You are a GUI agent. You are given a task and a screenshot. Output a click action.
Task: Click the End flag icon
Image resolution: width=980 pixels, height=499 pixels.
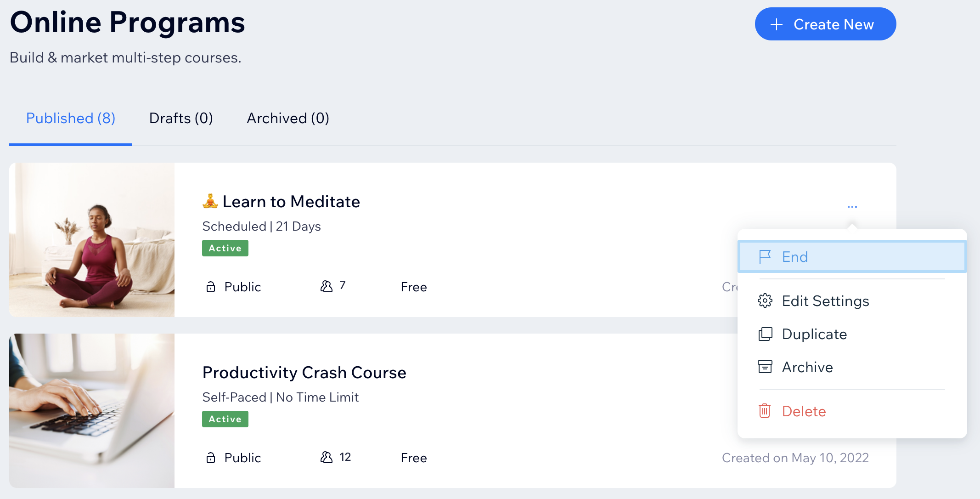pyautogui.click(x=765, y=257)
